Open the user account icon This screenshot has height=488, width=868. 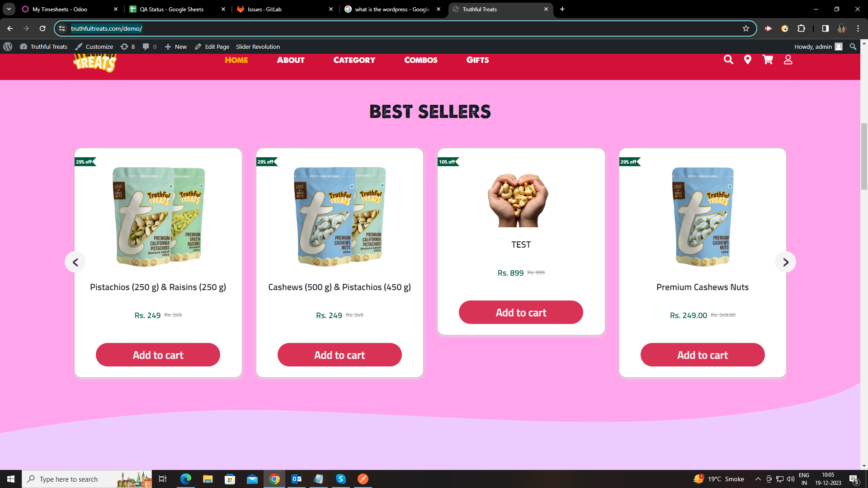click(x=788, y=60)
